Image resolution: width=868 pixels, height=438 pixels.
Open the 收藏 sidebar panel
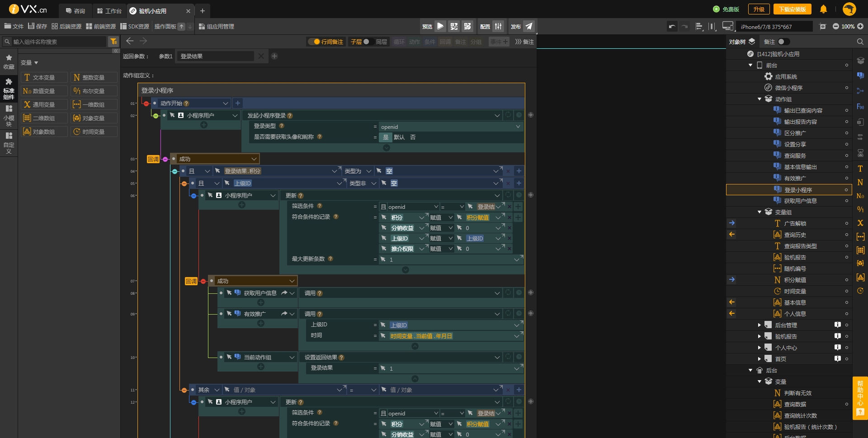[x=9, y=62]
